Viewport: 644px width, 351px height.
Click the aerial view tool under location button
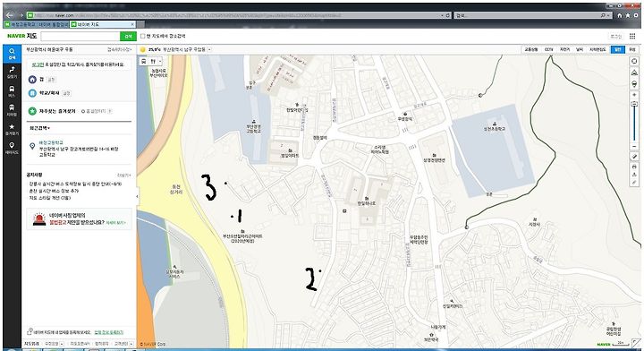[634, 73]
